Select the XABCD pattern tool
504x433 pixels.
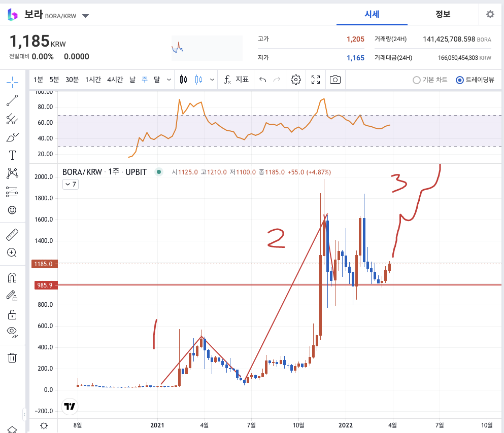(x=12, y=173)
